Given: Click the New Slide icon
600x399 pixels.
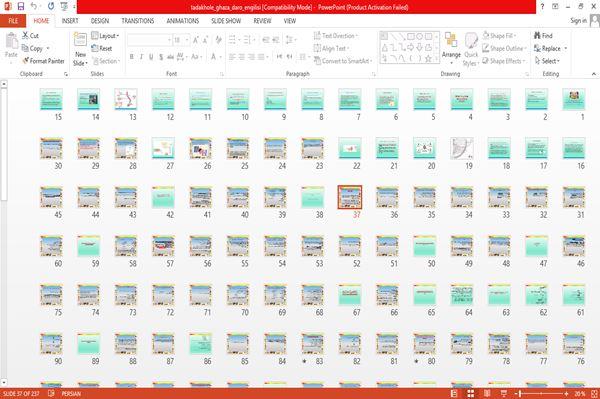Looking at the screenshot, I should click(x=80, y=39).
